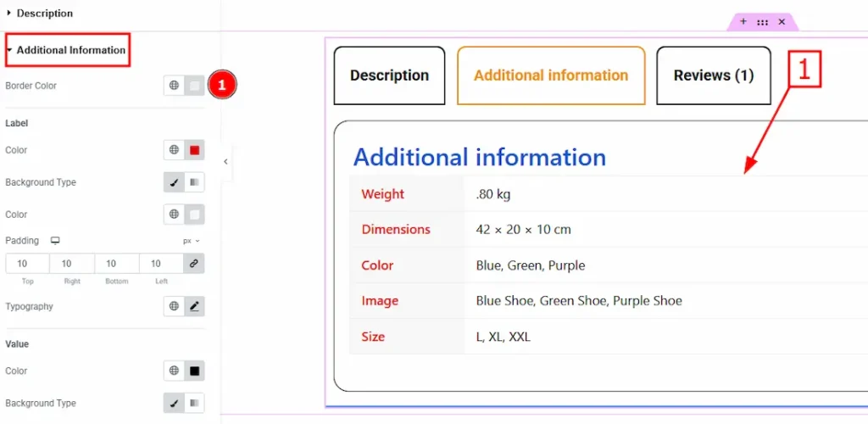Open Label Color global settings globe
The image size is (868, 424).
pos(174,150)
